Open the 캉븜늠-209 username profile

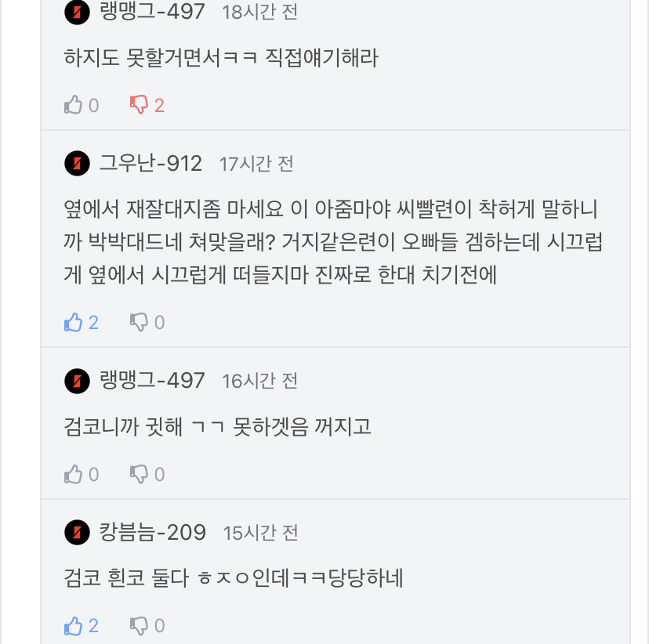pos(153,533)
